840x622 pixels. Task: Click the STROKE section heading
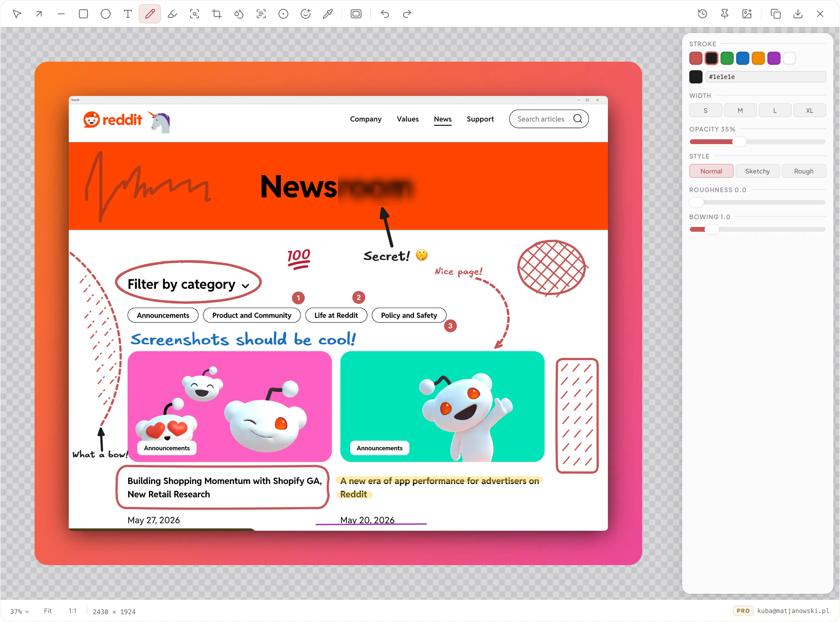click(x=703, y=44)
